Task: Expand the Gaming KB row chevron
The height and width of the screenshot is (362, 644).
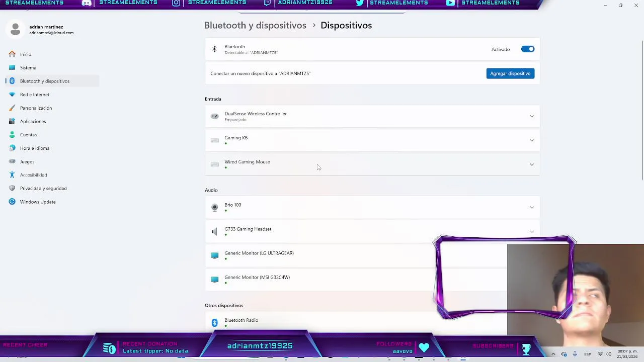Action: click(532, 140)
